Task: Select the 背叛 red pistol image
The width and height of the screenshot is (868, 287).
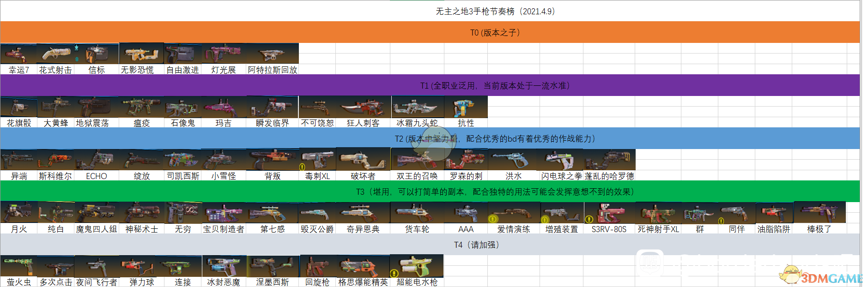Action: [x=273, y=160]
